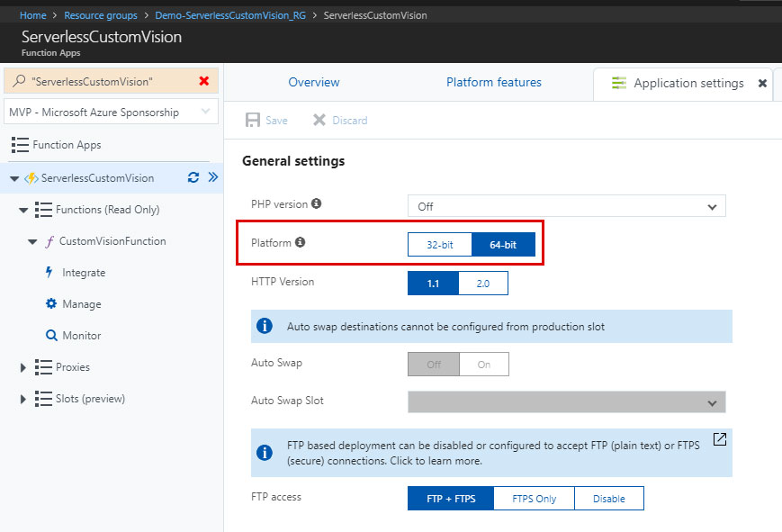Set HTTP Version to 2.0
782x532 pixels.
(x=483, y=284)
